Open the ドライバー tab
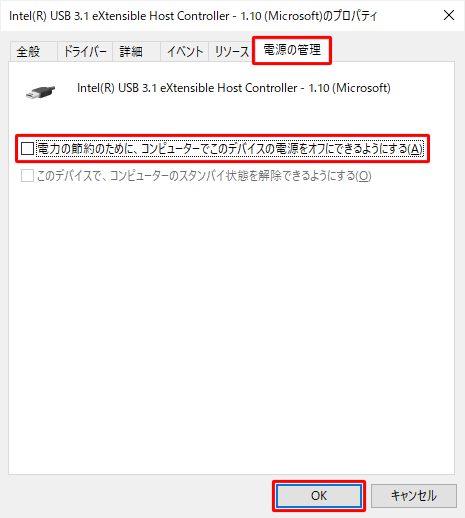This screenshot has height=518, width=465. [x=85, y=52]
